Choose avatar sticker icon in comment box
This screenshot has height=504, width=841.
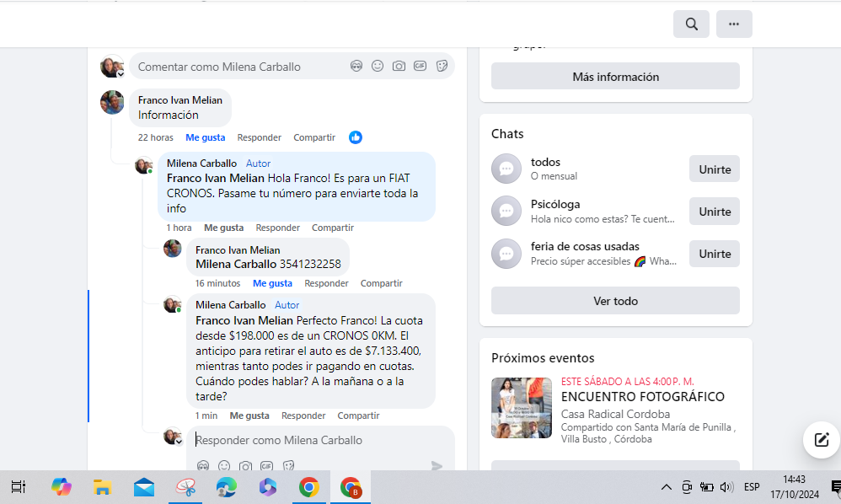click(356, 67)
